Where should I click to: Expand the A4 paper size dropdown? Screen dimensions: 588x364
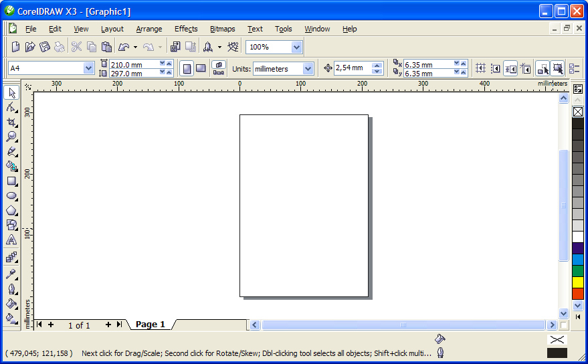coord(88,68)
